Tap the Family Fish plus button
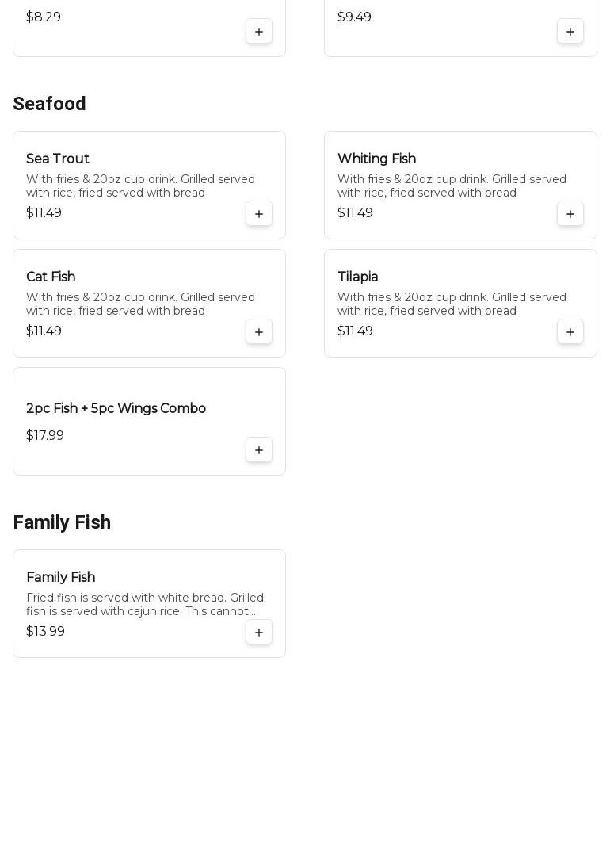 (259, 633)
